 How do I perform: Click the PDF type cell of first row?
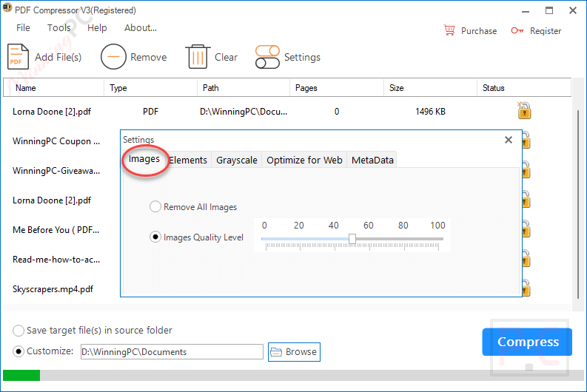[x=150, y=112]
